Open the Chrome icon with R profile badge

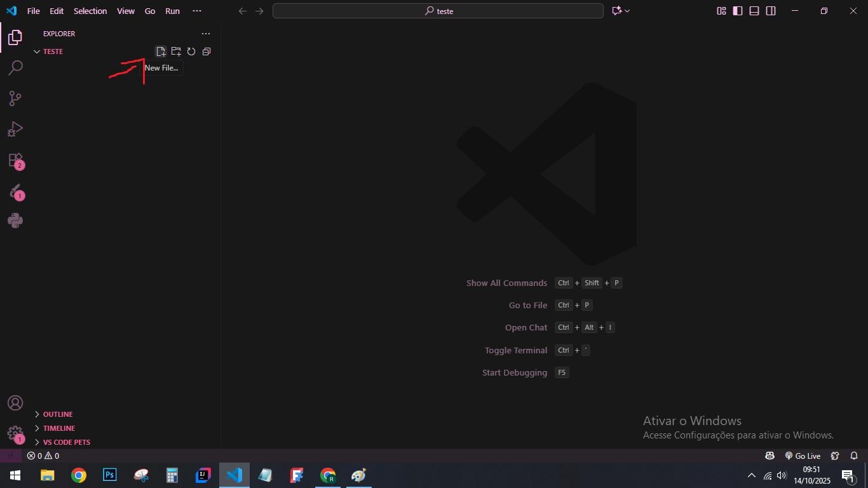pyautogui.click(x=328, y=475)
